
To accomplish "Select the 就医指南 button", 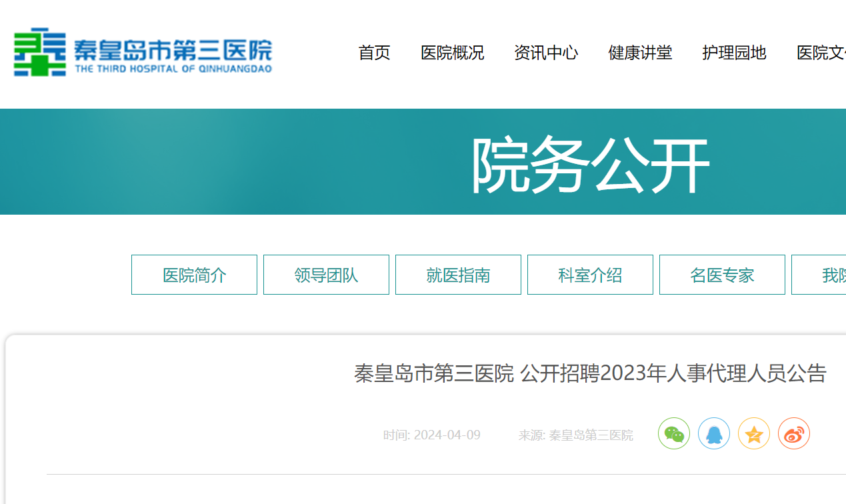I will (x=458, y=275).
